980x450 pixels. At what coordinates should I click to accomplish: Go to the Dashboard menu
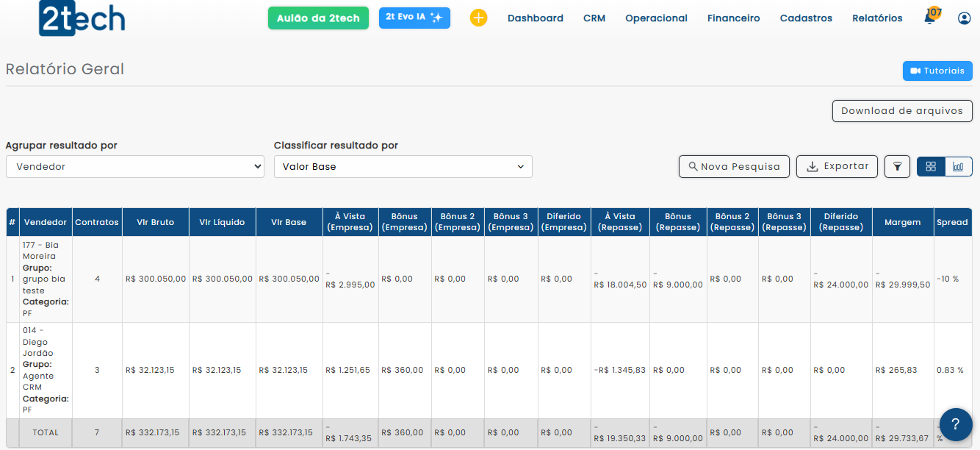(x=535, y=18)
